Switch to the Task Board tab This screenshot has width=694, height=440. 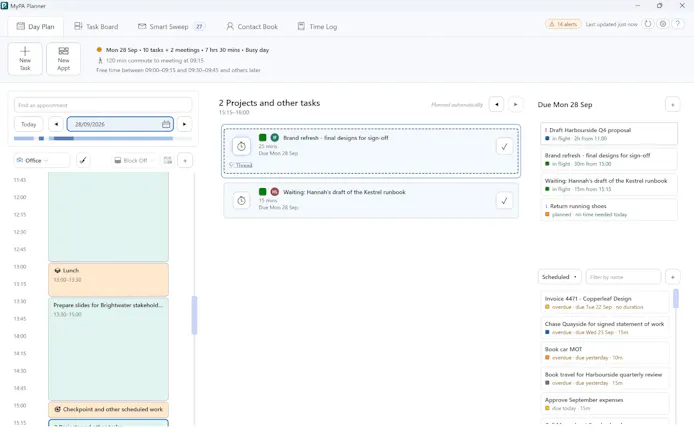click(96, 27)
